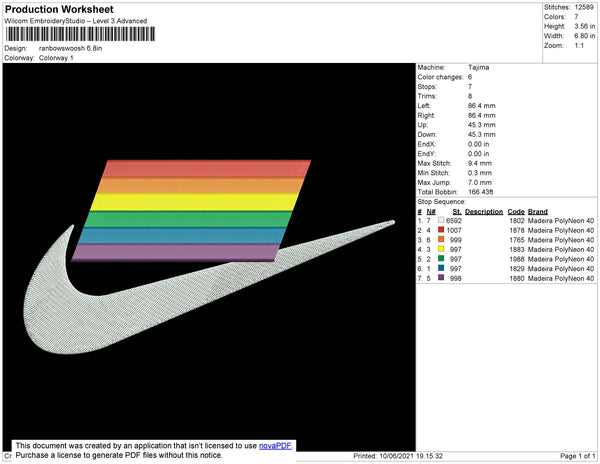Click the stitches value '12589'
This screenshot has width=600, height=464.
[x=584, y=7]
